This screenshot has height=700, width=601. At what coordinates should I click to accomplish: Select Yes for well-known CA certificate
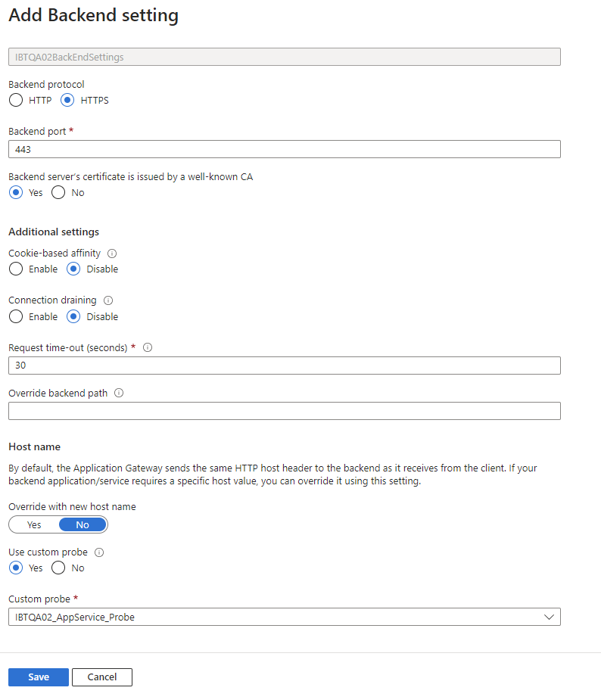click(x=15, y=192)
